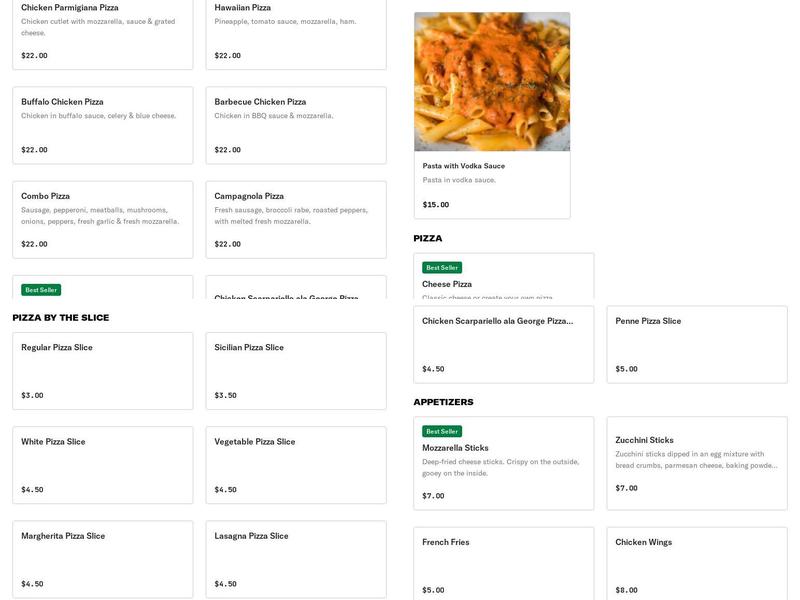Viewport: 800px width, 600px height.
Task: Open the Pasta with Vodka Sauce photo
Action: 492,81
